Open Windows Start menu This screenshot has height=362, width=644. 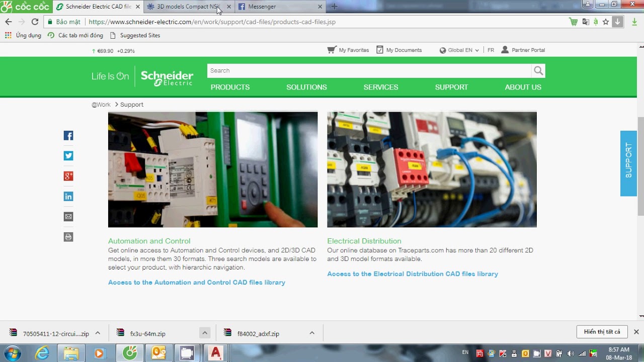(x=12, y=353)
